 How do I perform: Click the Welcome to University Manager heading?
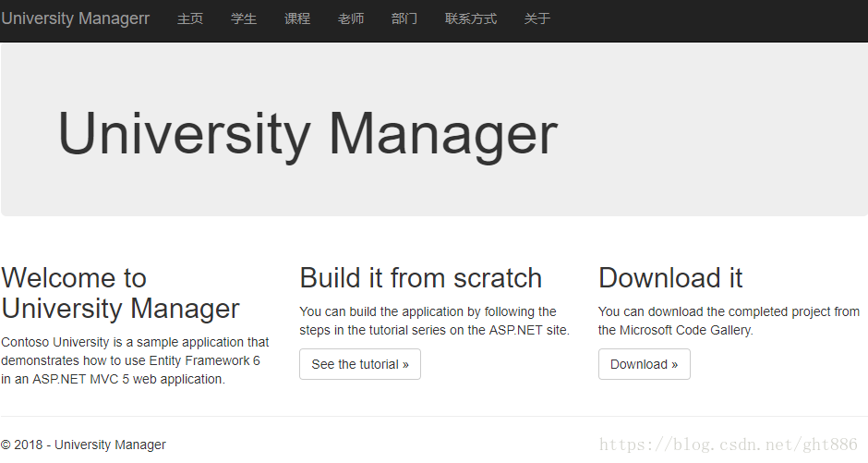click(120, 293)
